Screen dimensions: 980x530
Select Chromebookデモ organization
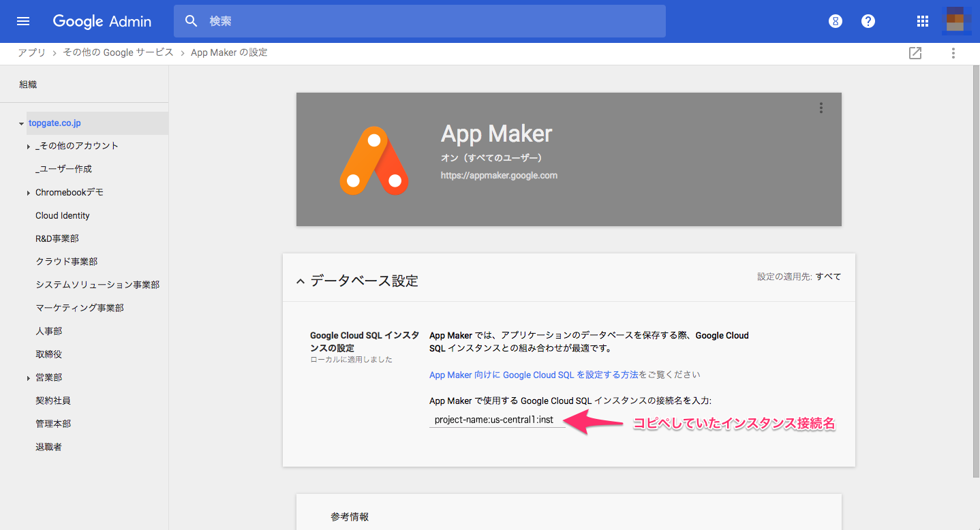pos(70,192)
